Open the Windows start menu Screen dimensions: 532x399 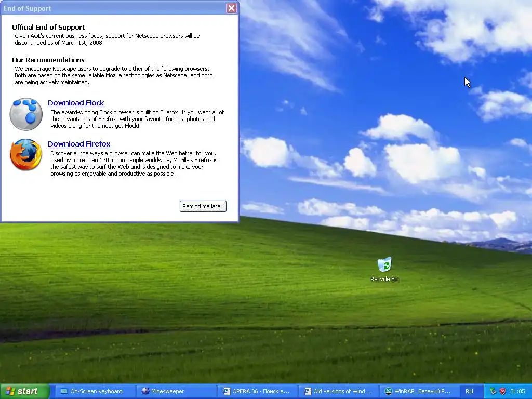25,391
